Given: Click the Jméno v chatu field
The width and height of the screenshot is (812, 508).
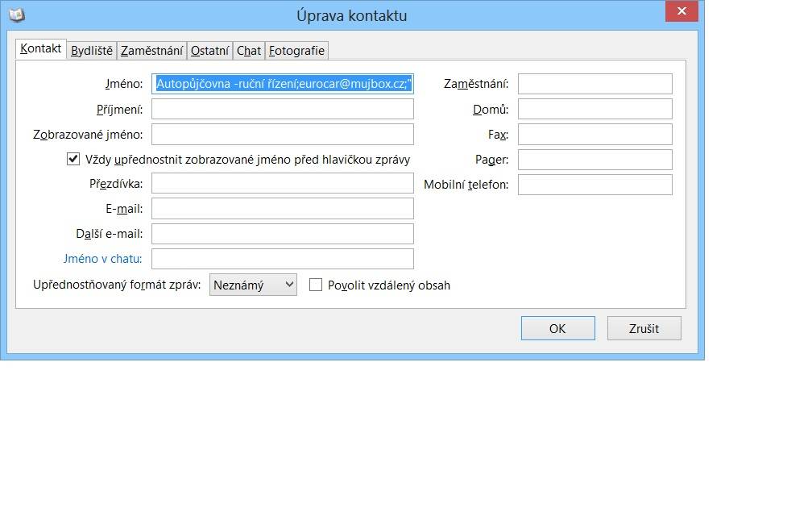Looking at the screenshot, I should point(283,259).
